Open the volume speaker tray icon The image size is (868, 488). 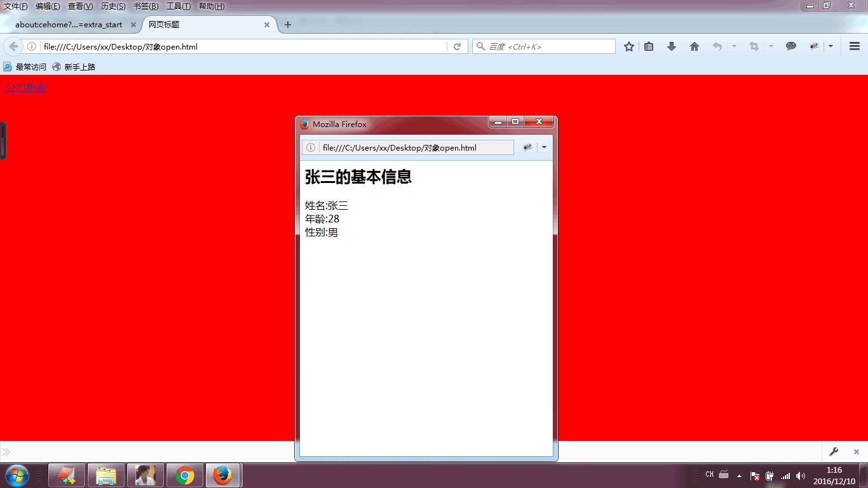[x=800, y=475]
